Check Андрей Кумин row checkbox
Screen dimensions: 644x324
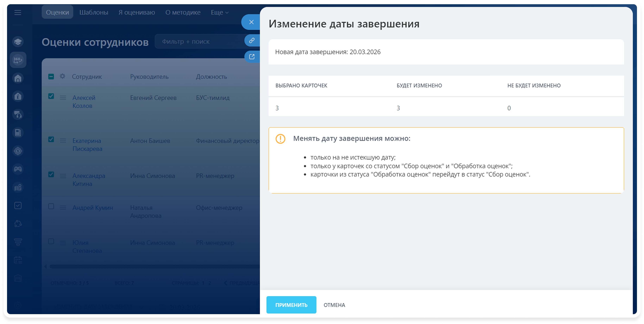click(51, 207)
